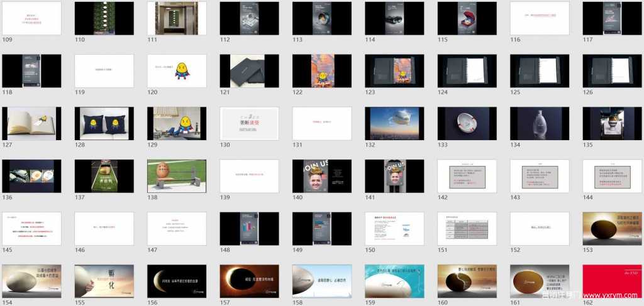Click slide 134 showing the water bottle

[540, 123]
